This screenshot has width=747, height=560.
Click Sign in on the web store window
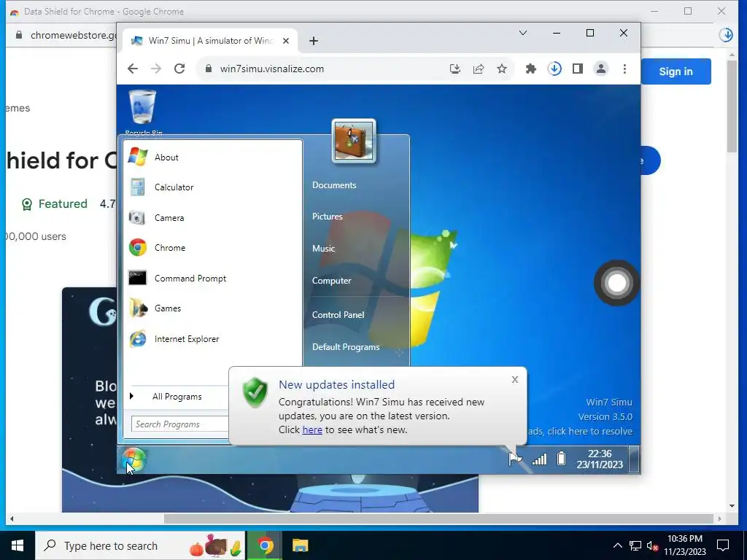coord(676,71)
